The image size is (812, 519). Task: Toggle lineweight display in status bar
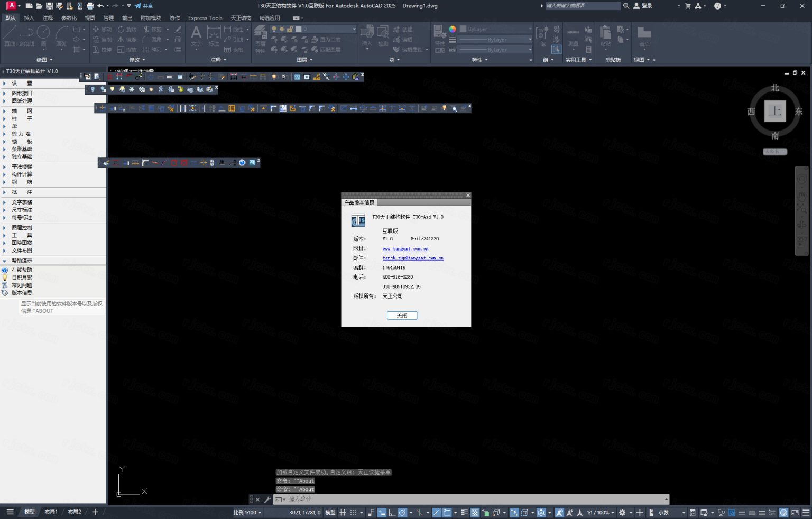click(x=464, y=513)
